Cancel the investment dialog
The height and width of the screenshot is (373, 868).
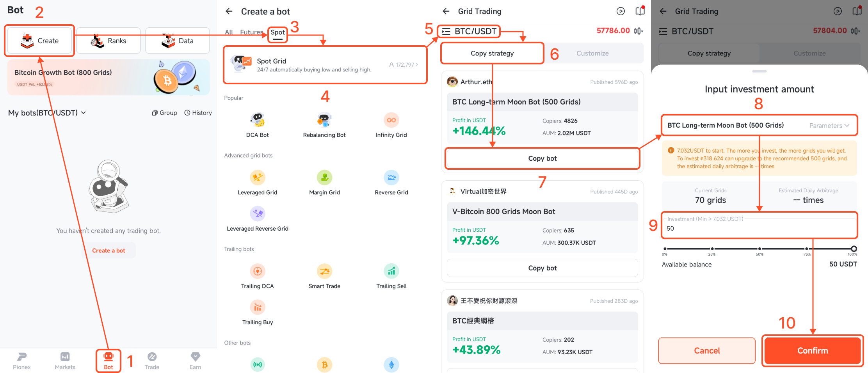pyautogui.click(x=707, y=350)
